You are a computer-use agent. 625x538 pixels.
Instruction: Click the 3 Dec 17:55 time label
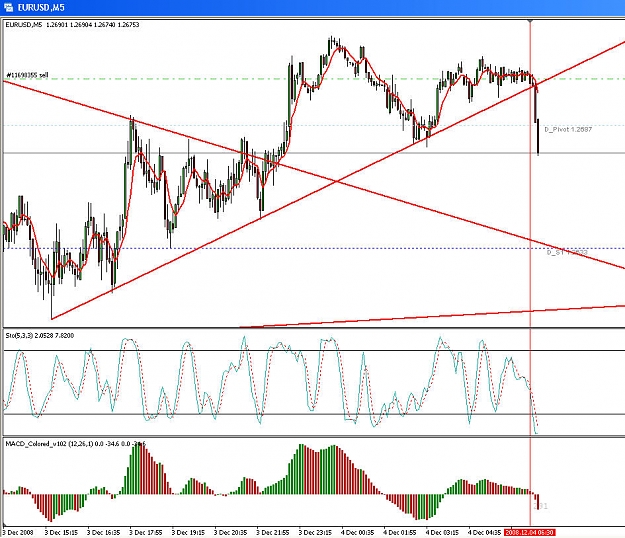145,532
